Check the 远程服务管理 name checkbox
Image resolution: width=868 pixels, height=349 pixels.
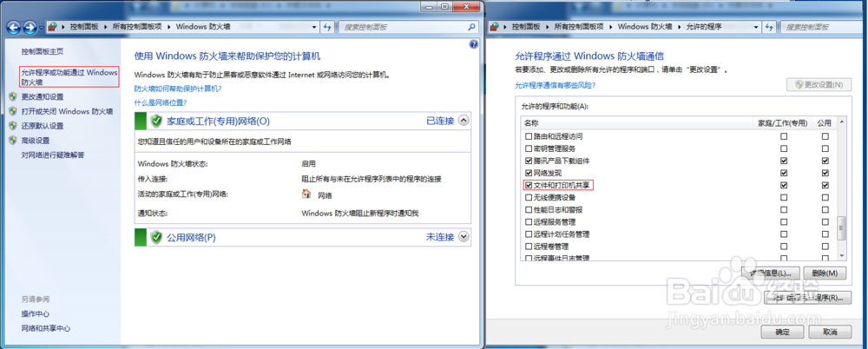(x=528, y=221)
